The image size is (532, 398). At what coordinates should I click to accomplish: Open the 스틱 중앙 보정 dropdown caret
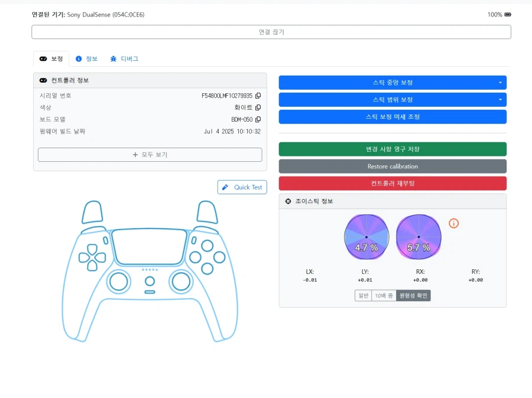(x=501, y=82)
